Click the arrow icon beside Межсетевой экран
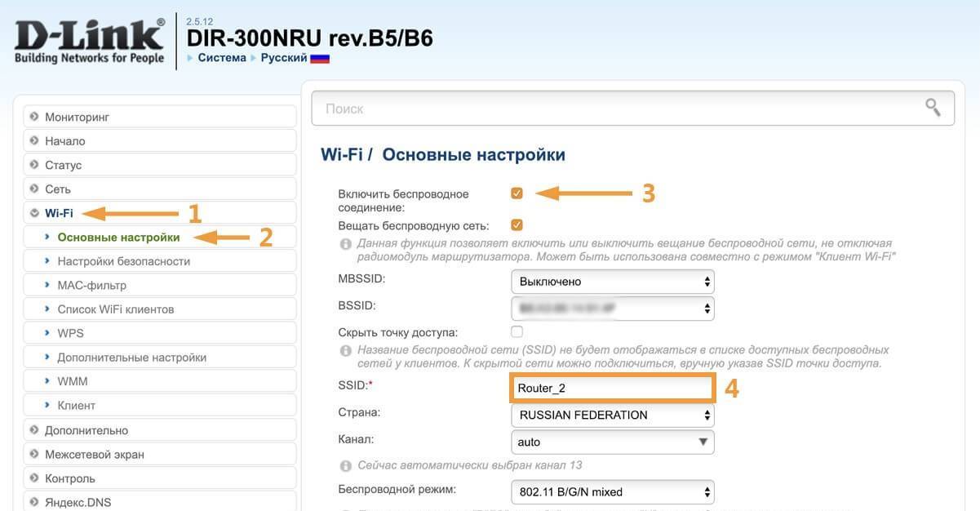 (x=34, y=454)
